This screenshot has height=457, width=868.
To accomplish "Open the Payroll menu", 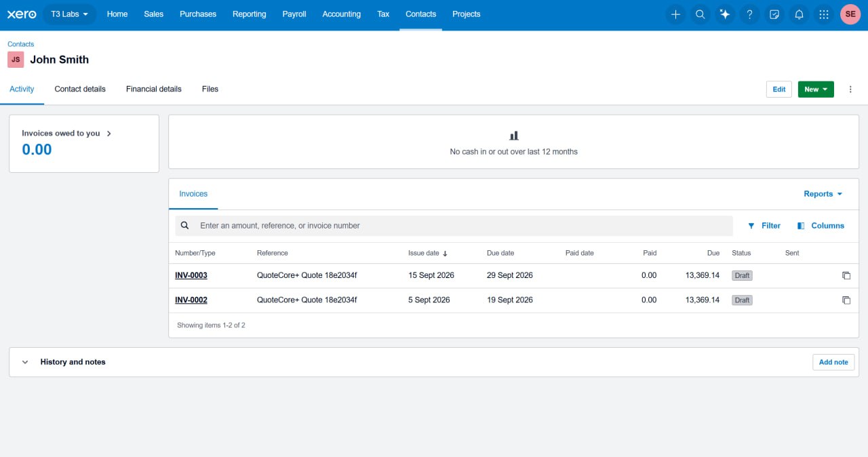I will click(x=294, y=14).
